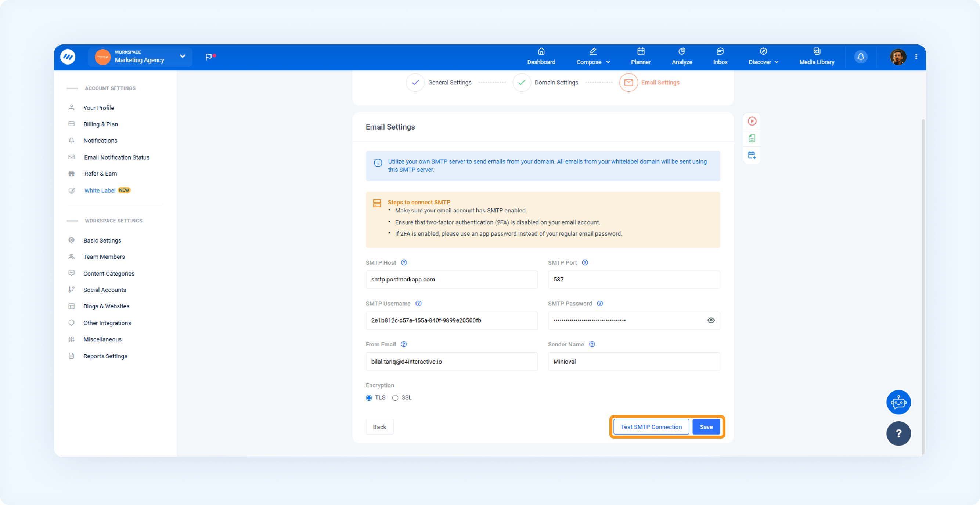Go to Dashboard
This screenshot has height=505, width=980.
[541, 57]
